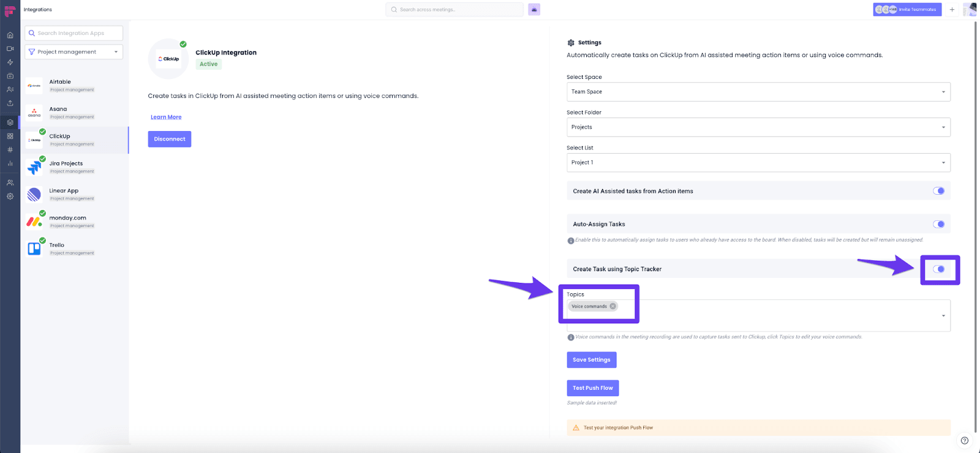Select the monday.com integration

click(75, 222)
